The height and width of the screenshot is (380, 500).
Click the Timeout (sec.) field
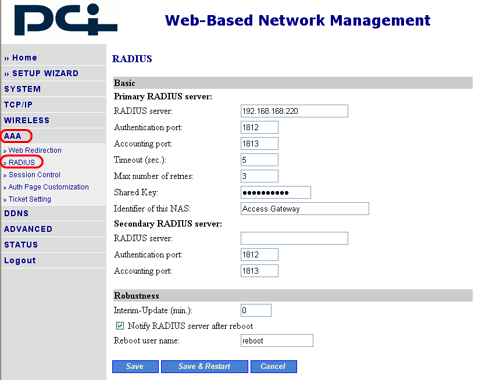(x=259, y=160)
